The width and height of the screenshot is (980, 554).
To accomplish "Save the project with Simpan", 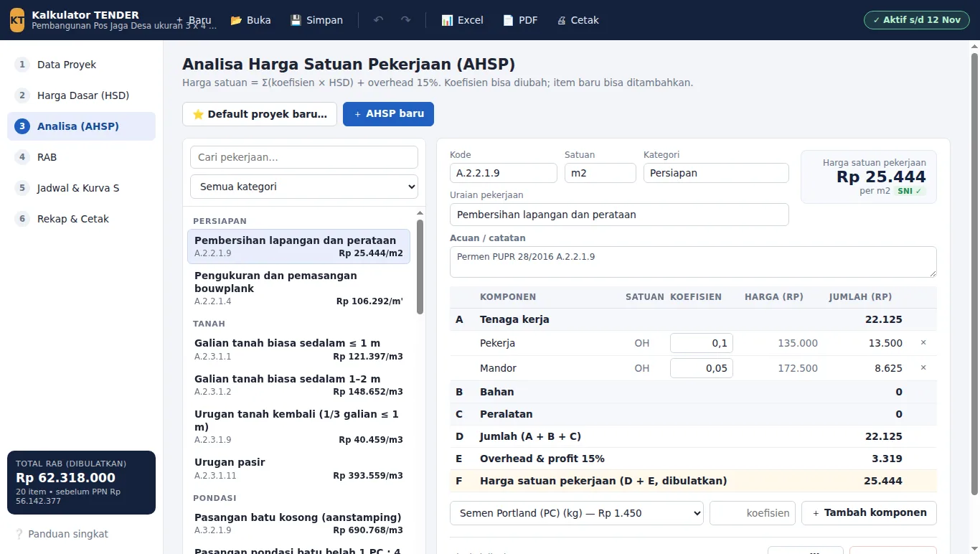I will 316,20.
